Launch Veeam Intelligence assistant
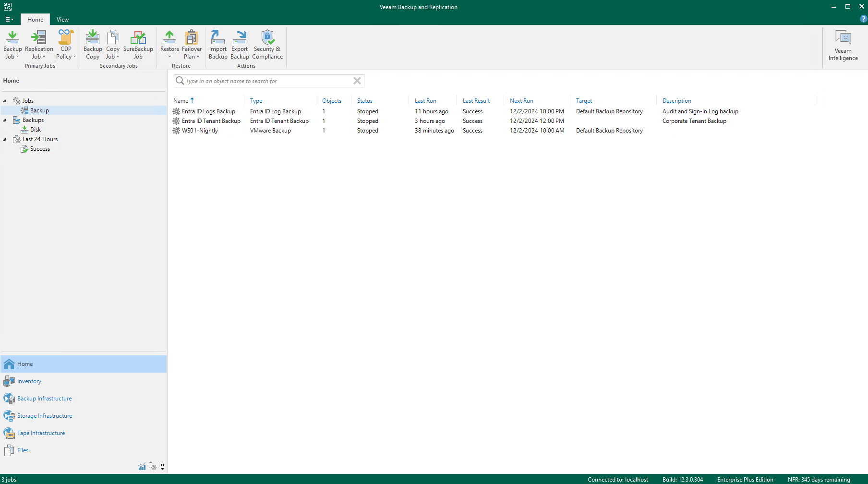Screen dimensions: 868x484 [x=843, y=46]
